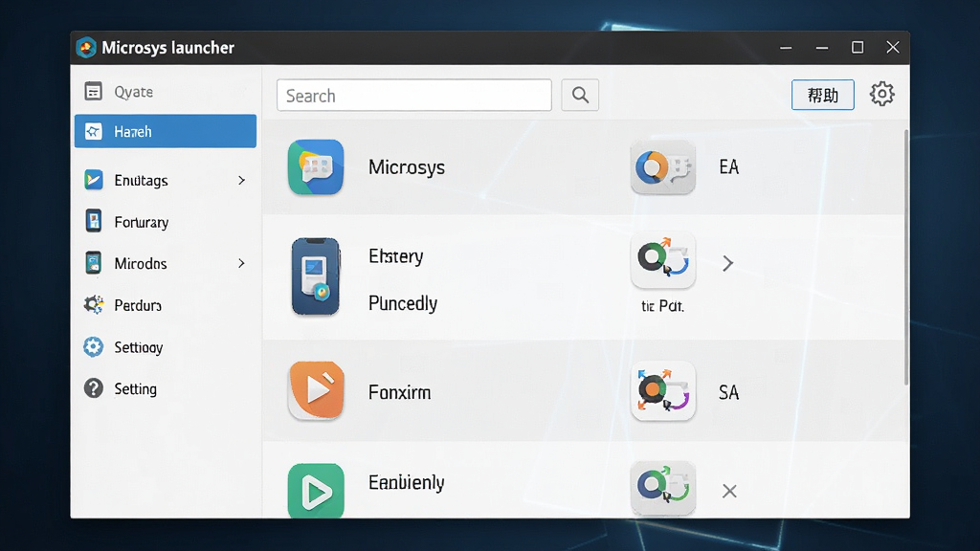Image resolution: width=980 pixels, height=551 pixels.
Task: Click the sync icon above tie Pat.
Action: (x=663, y=260)
